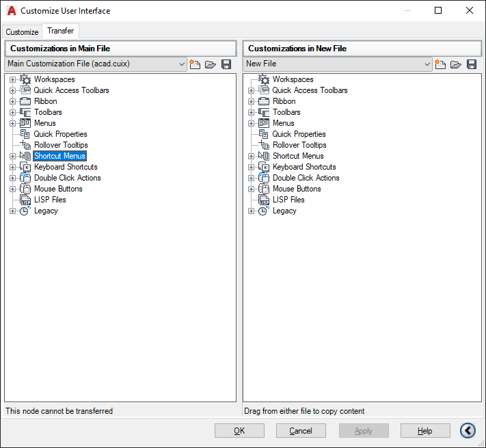Viewport: 486px width, 448px height.
Task: Switch to the Customize tab
Action: click(x=22, y=32)
